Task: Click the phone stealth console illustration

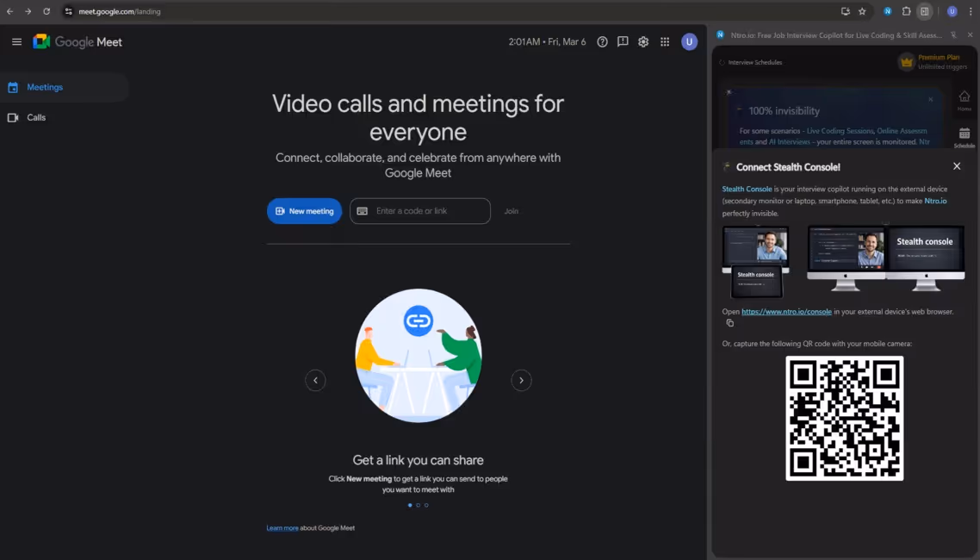Action: (755, 262)
